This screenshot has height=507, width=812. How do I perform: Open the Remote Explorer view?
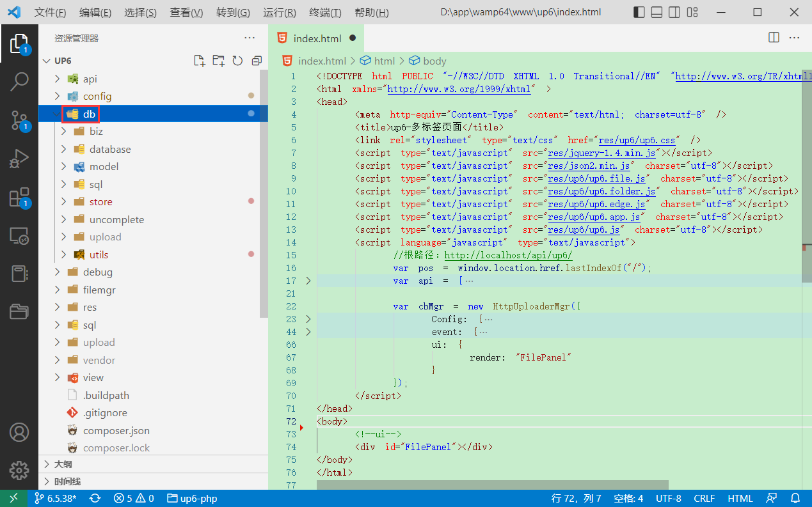pos(19,236)
